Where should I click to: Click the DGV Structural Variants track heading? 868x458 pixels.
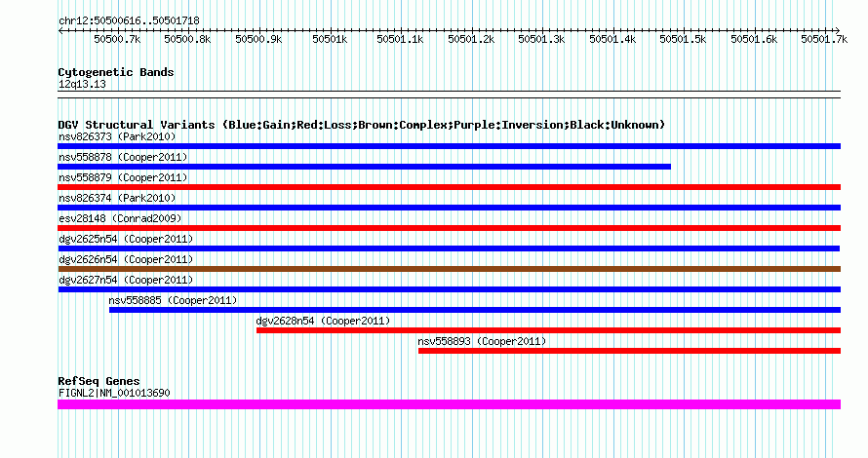pyautogui.click(x=362, y=125)
